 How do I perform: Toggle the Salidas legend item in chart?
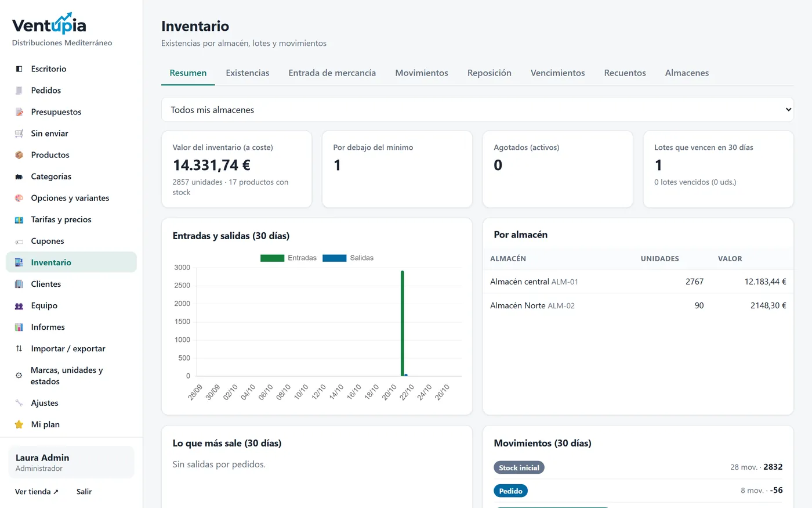[348, 258]
